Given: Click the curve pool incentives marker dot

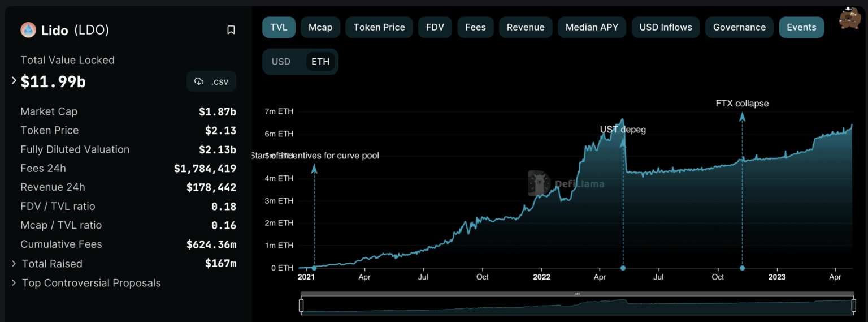Looking at the screenshot, I should point(314,268).
